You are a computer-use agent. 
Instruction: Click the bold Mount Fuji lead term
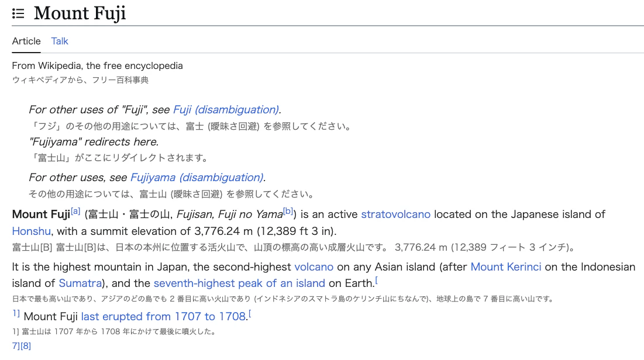coord(41,214)
